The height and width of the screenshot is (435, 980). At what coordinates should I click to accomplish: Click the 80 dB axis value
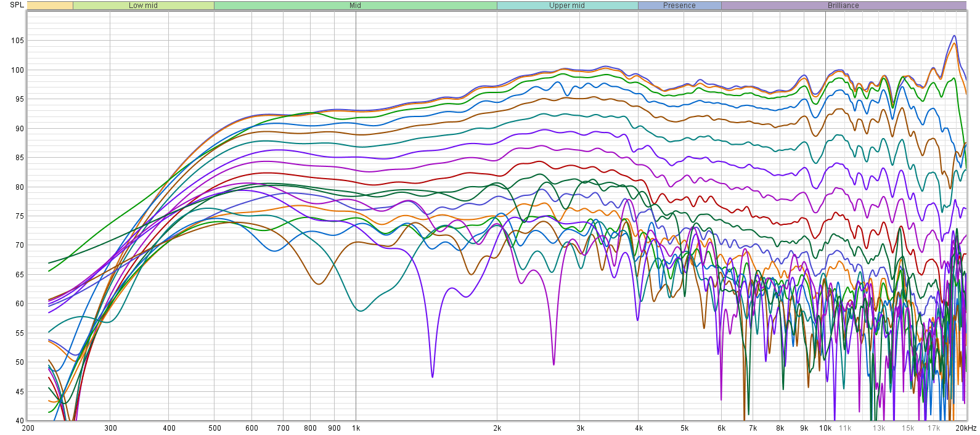point(19,187)
